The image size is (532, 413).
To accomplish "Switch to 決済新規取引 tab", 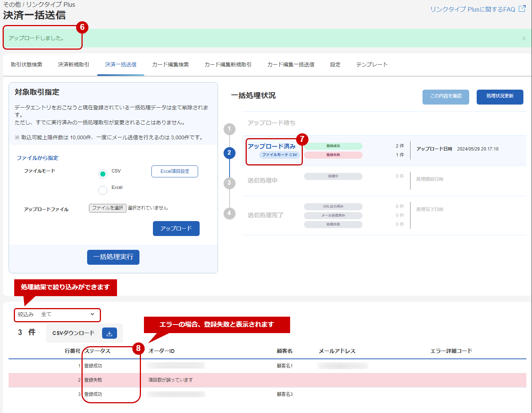I will 74,65.
